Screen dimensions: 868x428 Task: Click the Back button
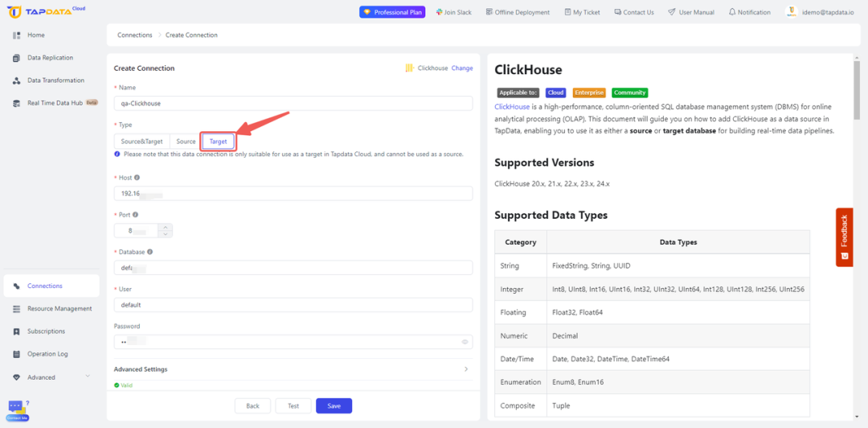tap(252, 405)
